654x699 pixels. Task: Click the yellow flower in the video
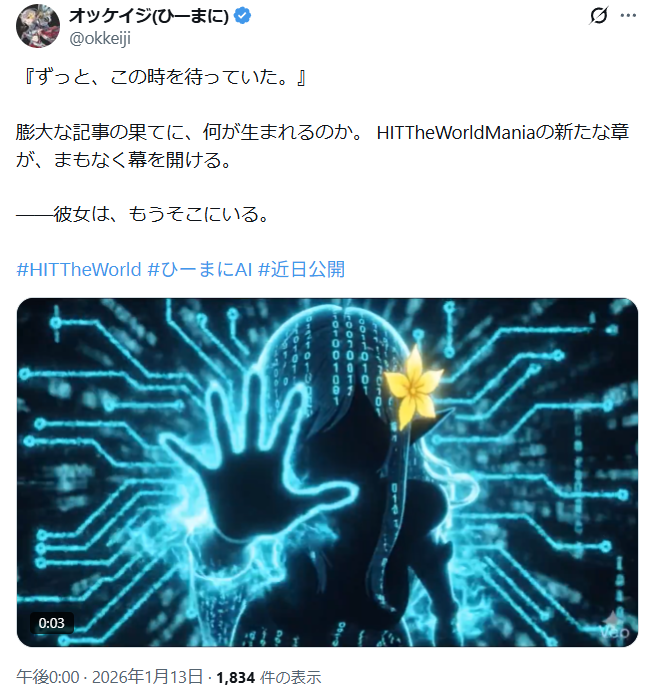(x=413, y=387)
